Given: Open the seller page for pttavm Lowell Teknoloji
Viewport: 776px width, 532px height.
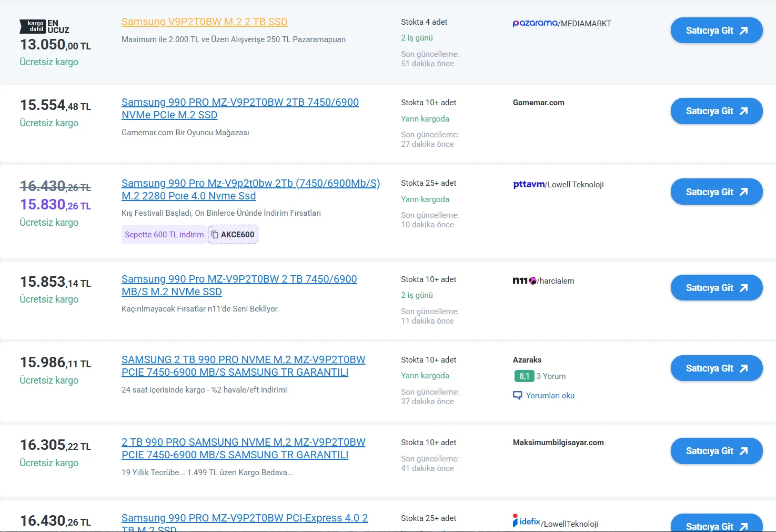Looking at the screenshot, I should click(x=717, y=192).
